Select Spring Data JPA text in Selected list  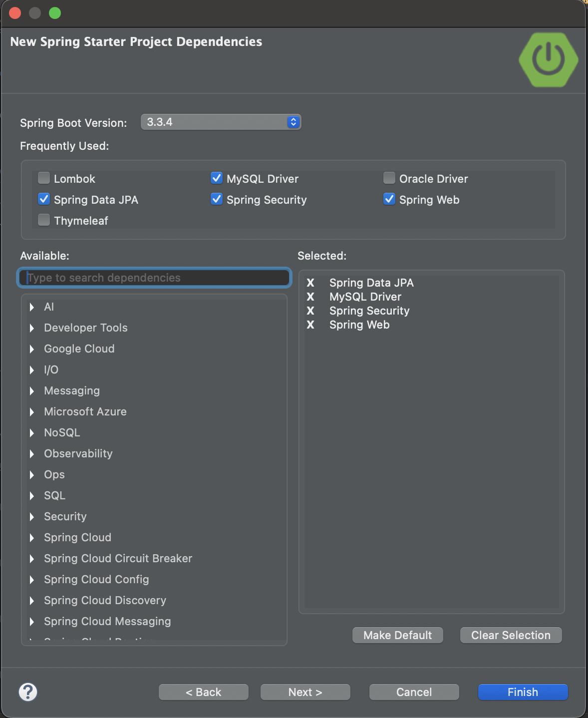tap(371, 283)
